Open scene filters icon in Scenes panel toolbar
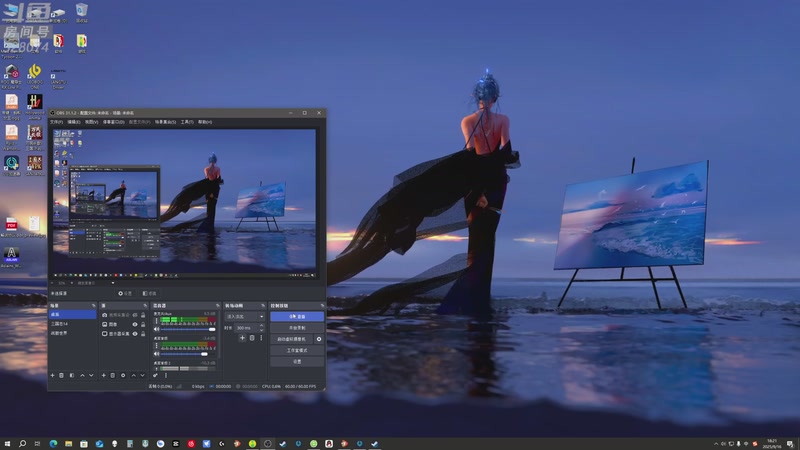The height and width of the screenshot is (450, 800). pyautogui.click(x=71, y=376)
